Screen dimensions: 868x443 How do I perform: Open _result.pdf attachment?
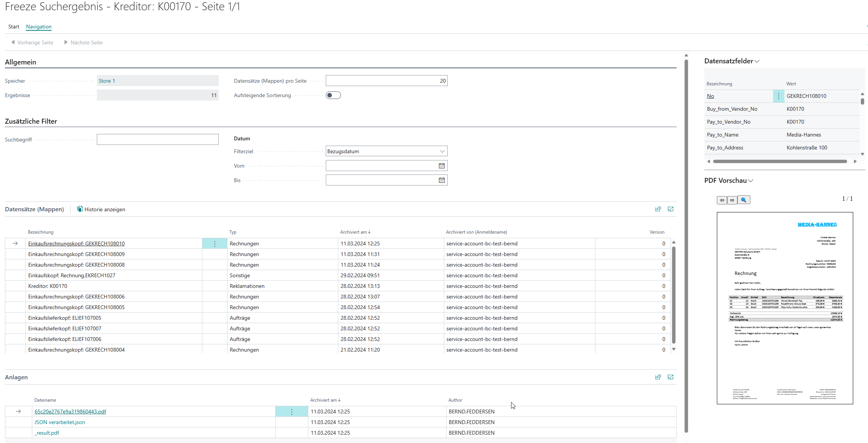point(47,433)
